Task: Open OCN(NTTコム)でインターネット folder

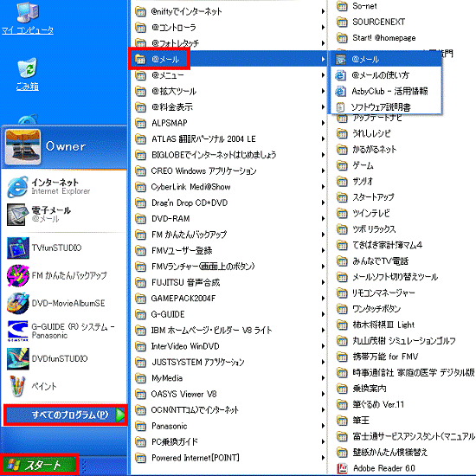Action: [229, 410]
